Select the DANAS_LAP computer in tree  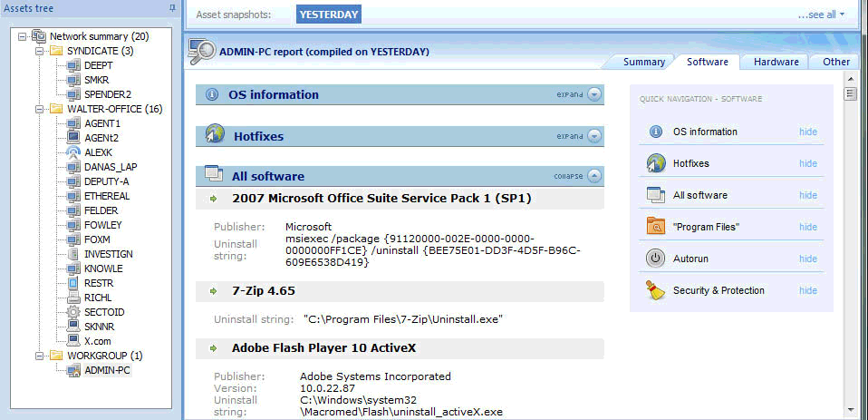coord(111,167)
